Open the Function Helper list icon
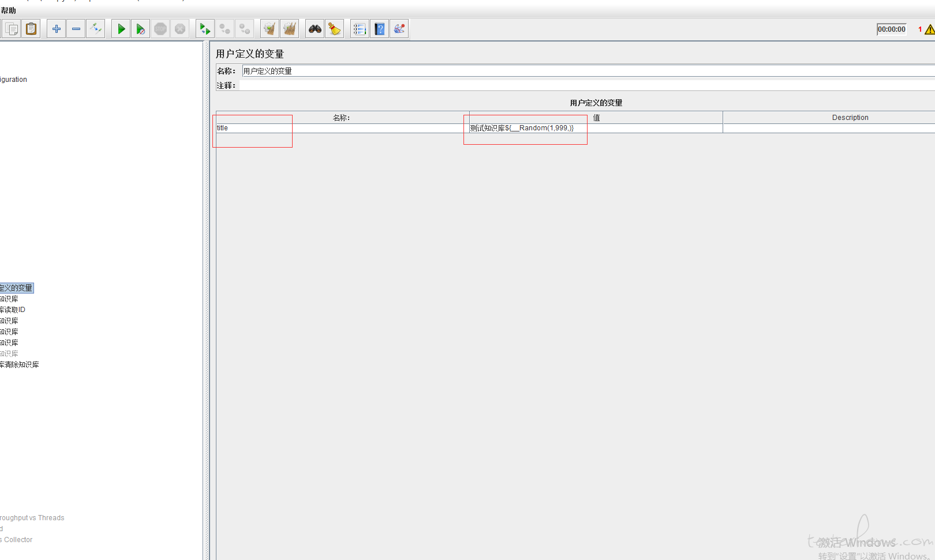935x560 pixels. pyautogui.click(x=360, y=29)
